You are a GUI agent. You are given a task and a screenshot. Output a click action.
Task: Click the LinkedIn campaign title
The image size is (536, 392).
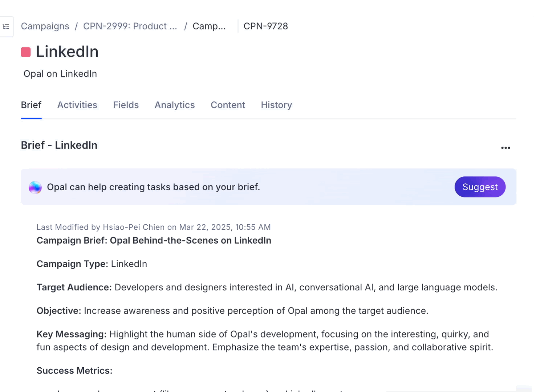click(x=67, y=52)
